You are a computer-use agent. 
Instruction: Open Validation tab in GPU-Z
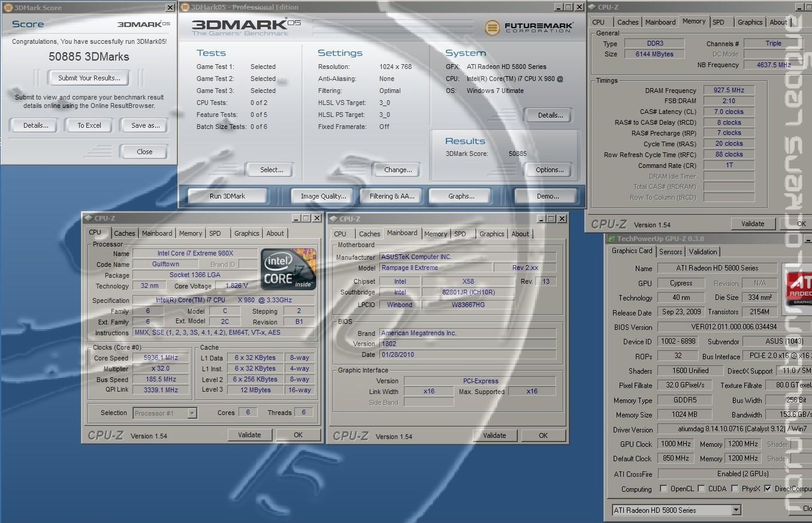[703, 252]
